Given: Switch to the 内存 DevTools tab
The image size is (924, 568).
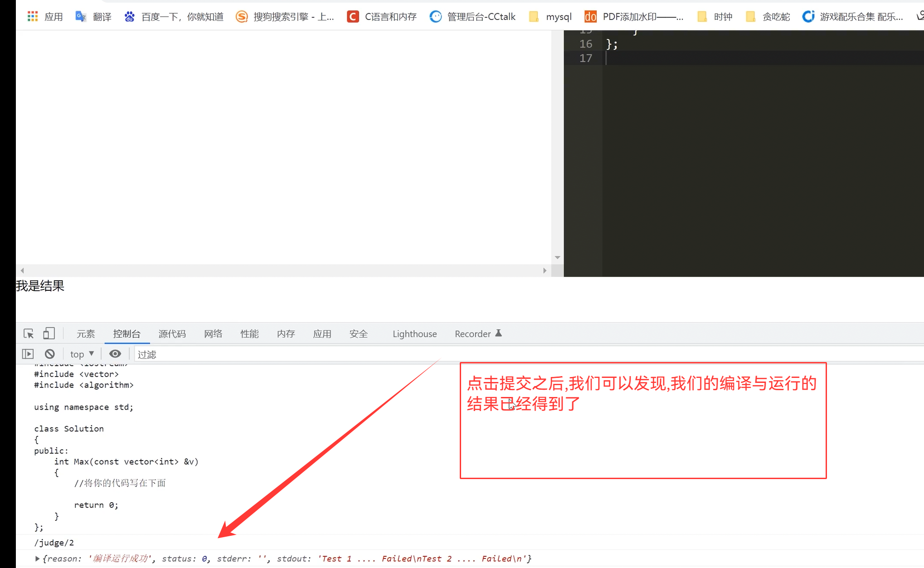Looking at the screenshot, I should click(x=286, y=334).
